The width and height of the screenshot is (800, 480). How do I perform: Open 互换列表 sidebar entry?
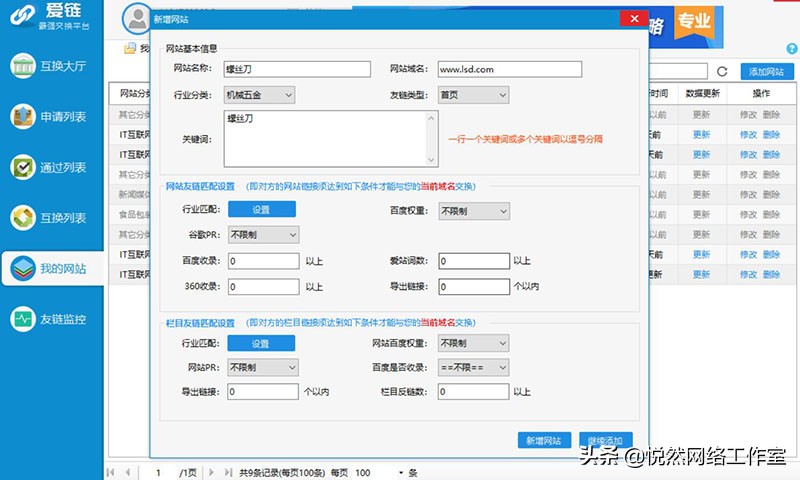(49, 218)
